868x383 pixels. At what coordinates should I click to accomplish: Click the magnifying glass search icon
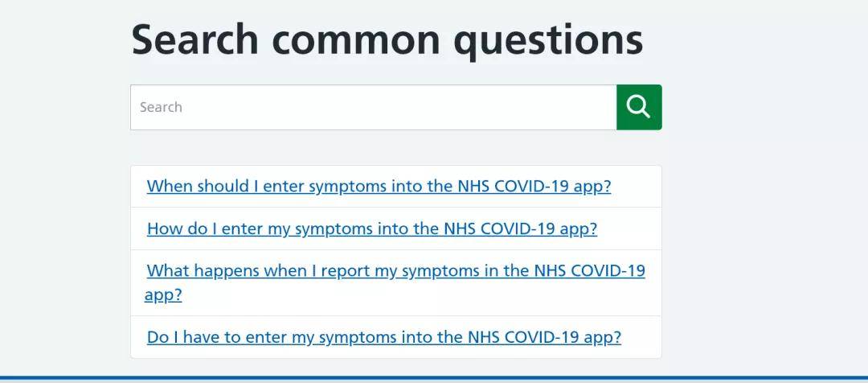tap(638, 106)
